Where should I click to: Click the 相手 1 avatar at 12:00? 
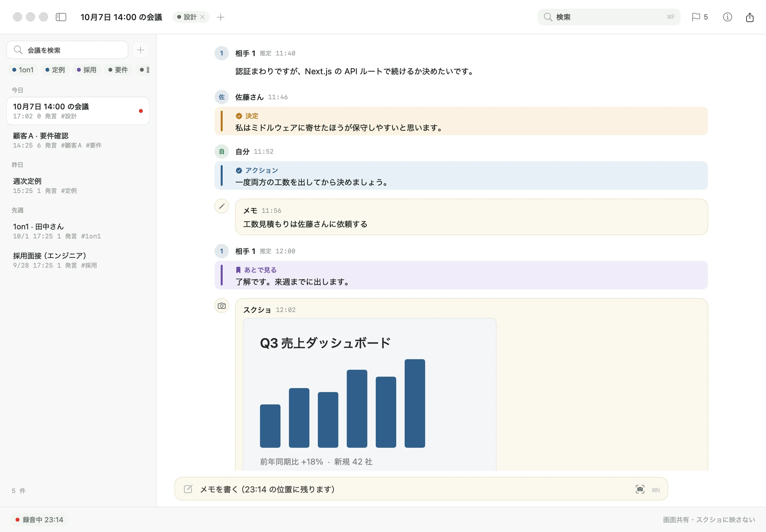[221, 251]
